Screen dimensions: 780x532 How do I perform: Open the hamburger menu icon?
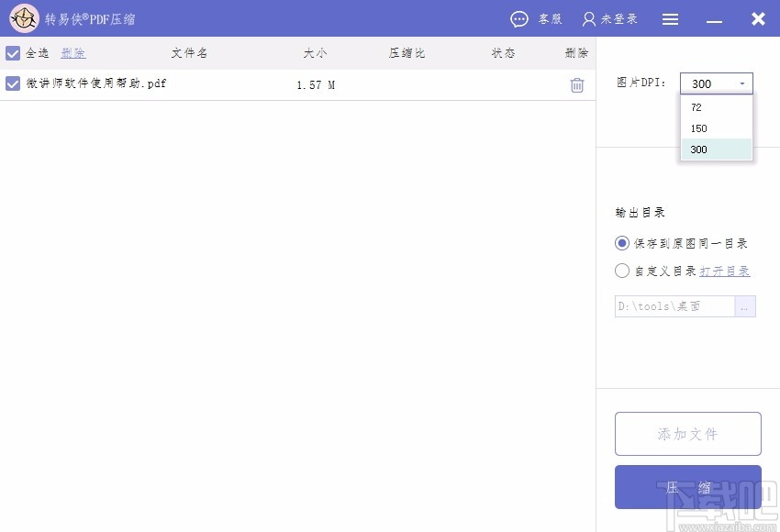(670, 18)
